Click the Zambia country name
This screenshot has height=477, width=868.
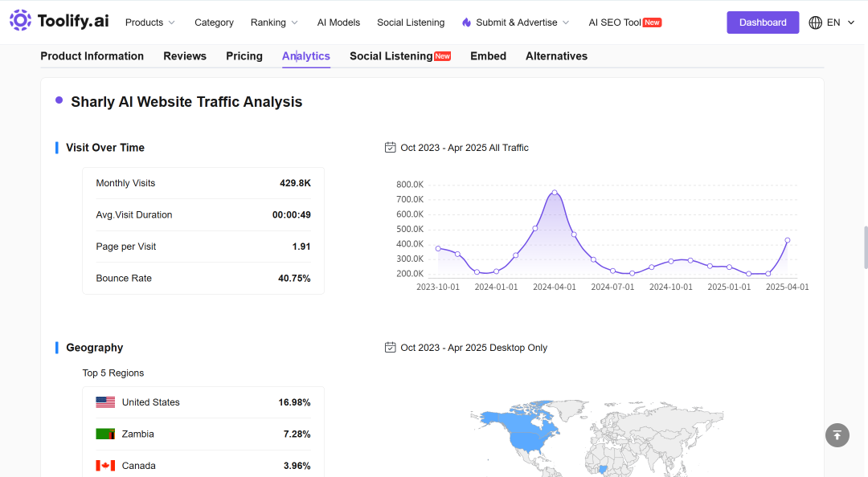pyautogui.click(x=138, y=434)
